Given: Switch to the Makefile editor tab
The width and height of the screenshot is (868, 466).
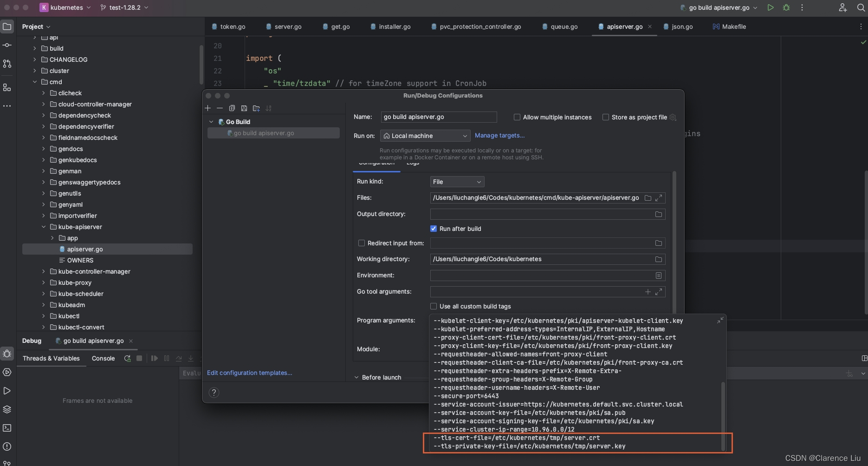Looking at the screenshot, I should [x=729, y=26].
